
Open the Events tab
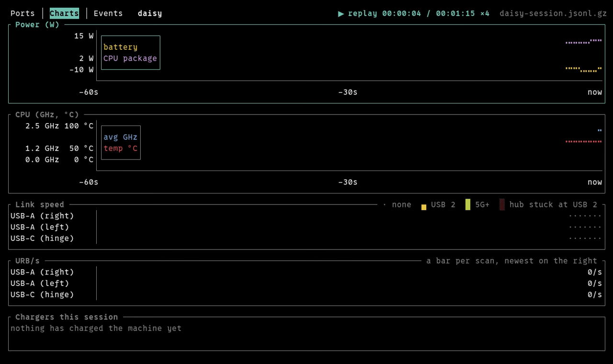point(108,13)
